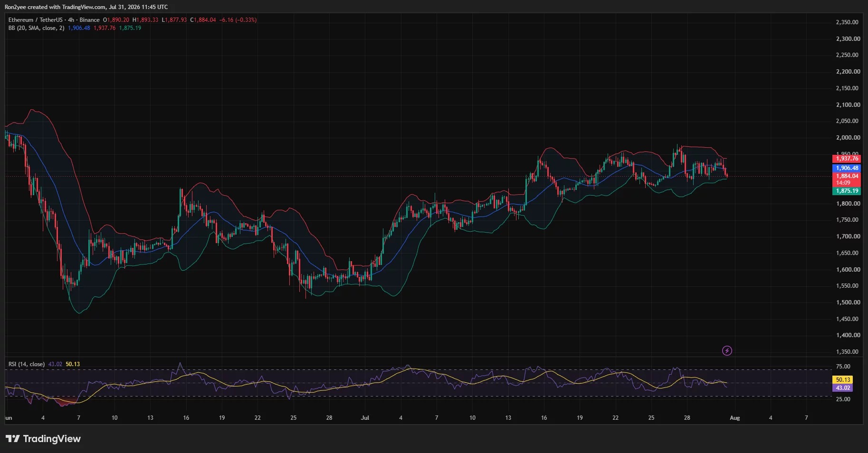The height and width of the screenshot is (453, 868).
Task: Open the BB (20, SMA, close, 2) indicator legend
Action: coord(36,28)
